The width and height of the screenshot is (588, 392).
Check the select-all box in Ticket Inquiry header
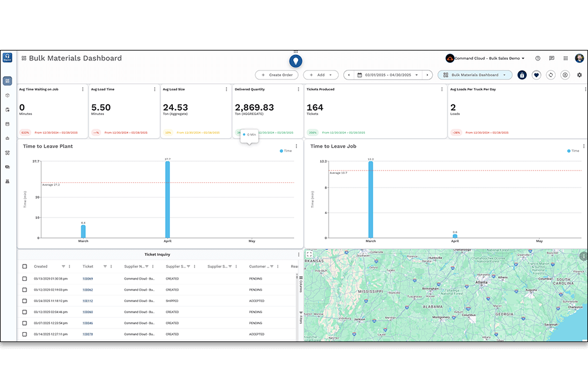25,266
